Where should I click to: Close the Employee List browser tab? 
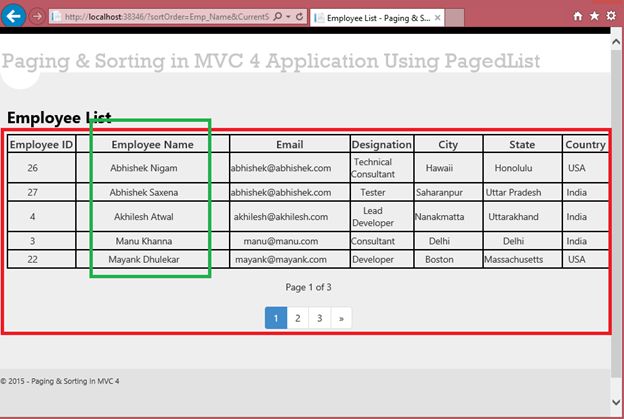pos(437,18)
